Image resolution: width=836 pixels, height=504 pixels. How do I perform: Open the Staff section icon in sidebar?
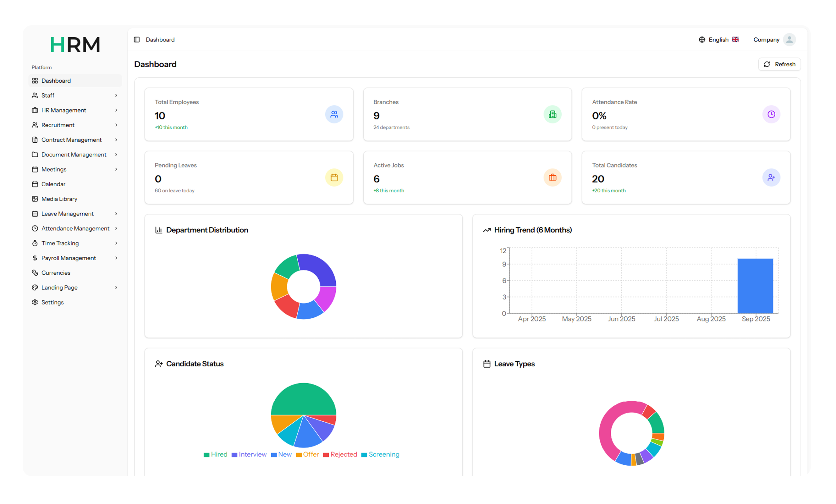click(35, 95)
